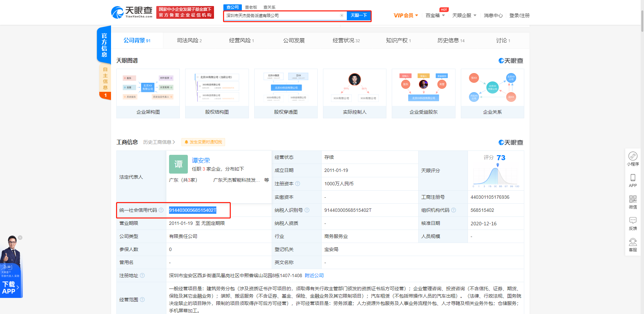644x314 pixels.
Task: Click the 商务服务业 industry value
Action: point(336,236)
